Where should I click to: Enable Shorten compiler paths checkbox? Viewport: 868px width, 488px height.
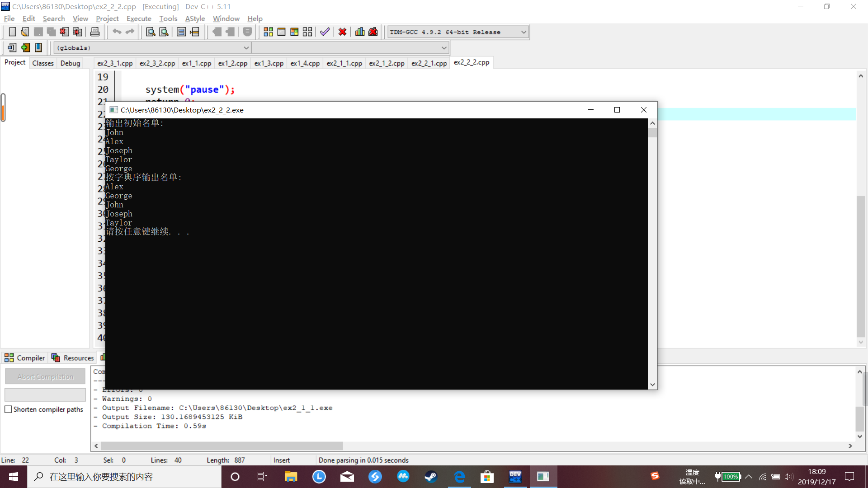(x=8, y=409)
